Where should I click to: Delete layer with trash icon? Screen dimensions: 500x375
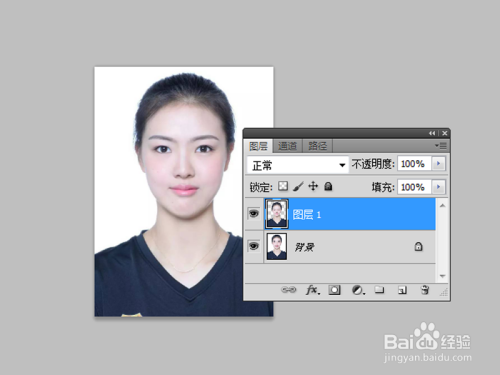425,290
